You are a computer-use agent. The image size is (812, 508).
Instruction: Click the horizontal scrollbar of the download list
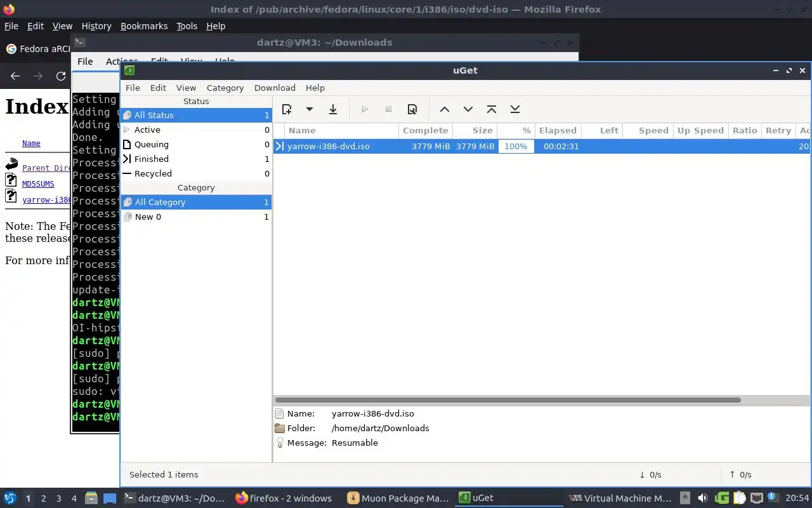tap(507, 400)
